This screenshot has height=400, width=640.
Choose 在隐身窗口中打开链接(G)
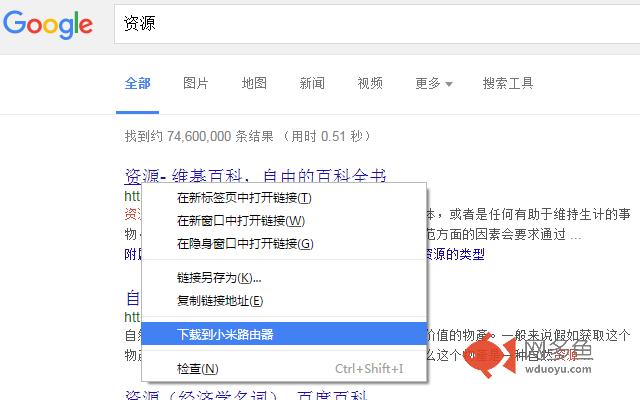point(284,244)
